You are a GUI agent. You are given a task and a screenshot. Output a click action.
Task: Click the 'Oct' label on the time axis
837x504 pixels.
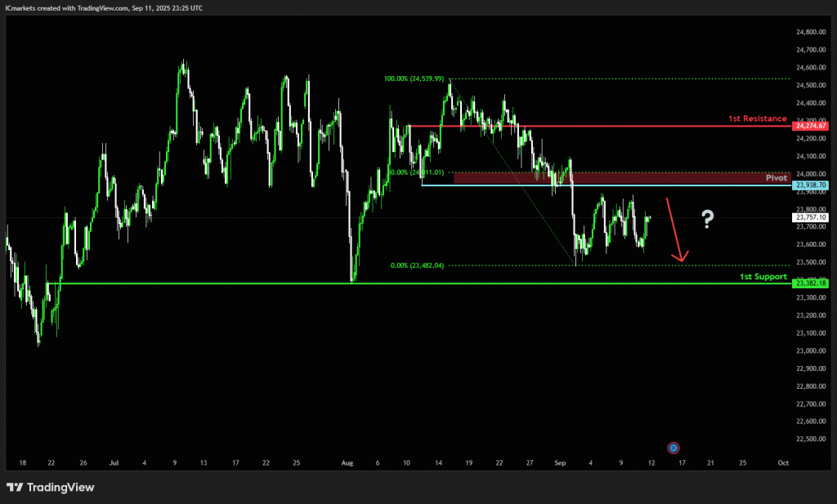coord(783,463)
